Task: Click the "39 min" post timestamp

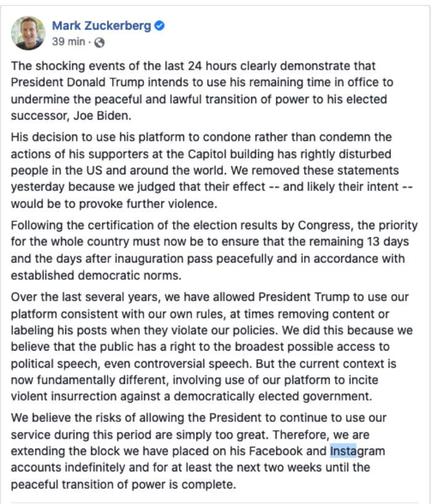Action: coord(69,43)
